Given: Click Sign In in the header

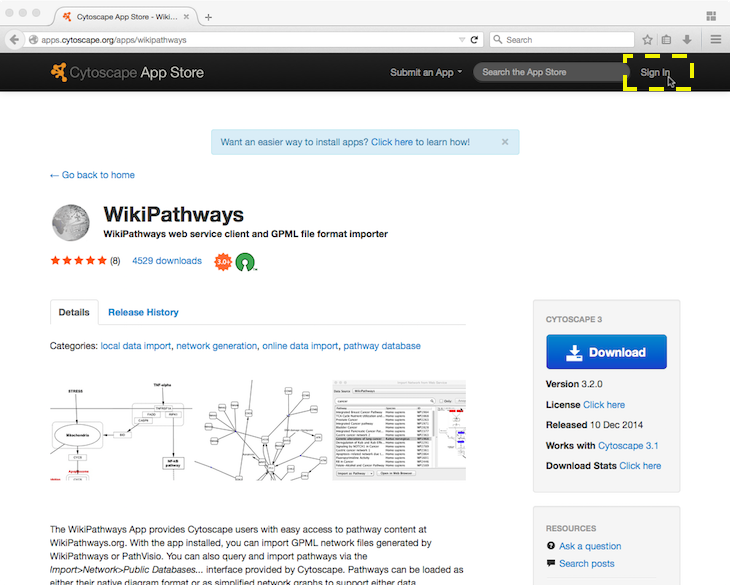Looking at the screenshot, I should [x=655, y=72].
